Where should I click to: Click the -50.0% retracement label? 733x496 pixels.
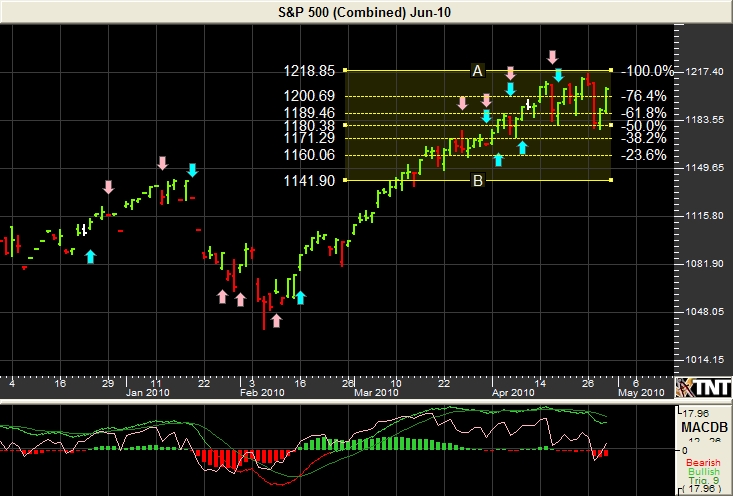click(x=643, y=126)
